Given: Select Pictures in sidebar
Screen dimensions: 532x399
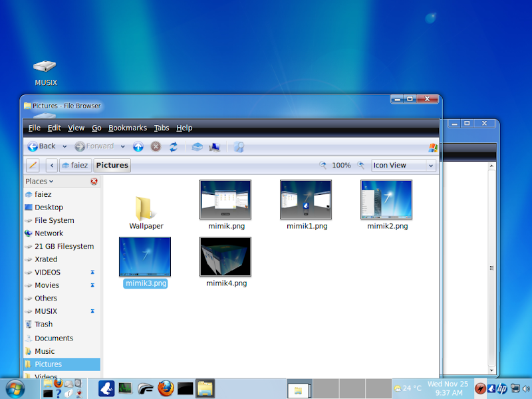Looking at the screenshot, I should [x=62, y=364].
